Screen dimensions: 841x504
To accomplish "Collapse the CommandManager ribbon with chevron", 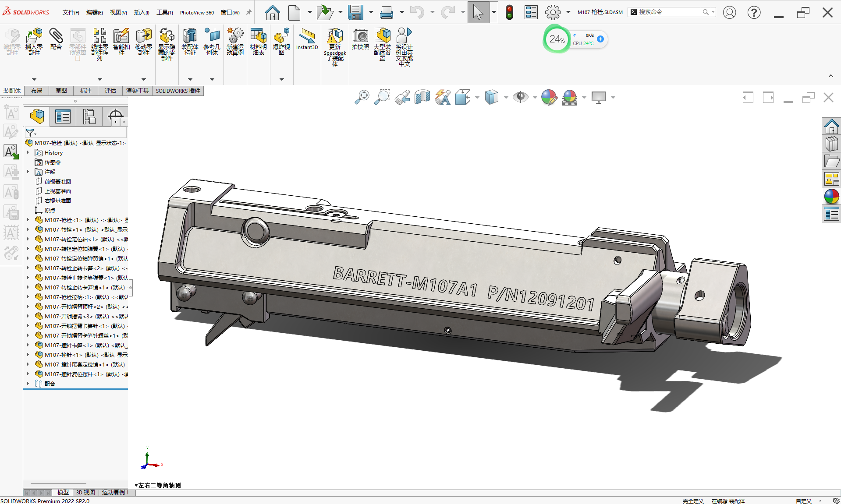I will coord(830,76).
